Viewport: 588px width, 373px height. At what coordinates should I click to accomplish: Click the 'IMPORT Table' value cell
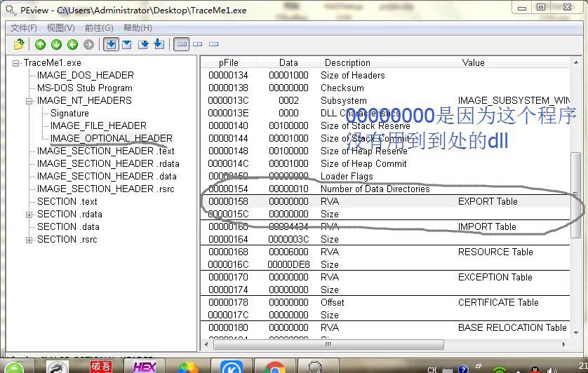487,226
